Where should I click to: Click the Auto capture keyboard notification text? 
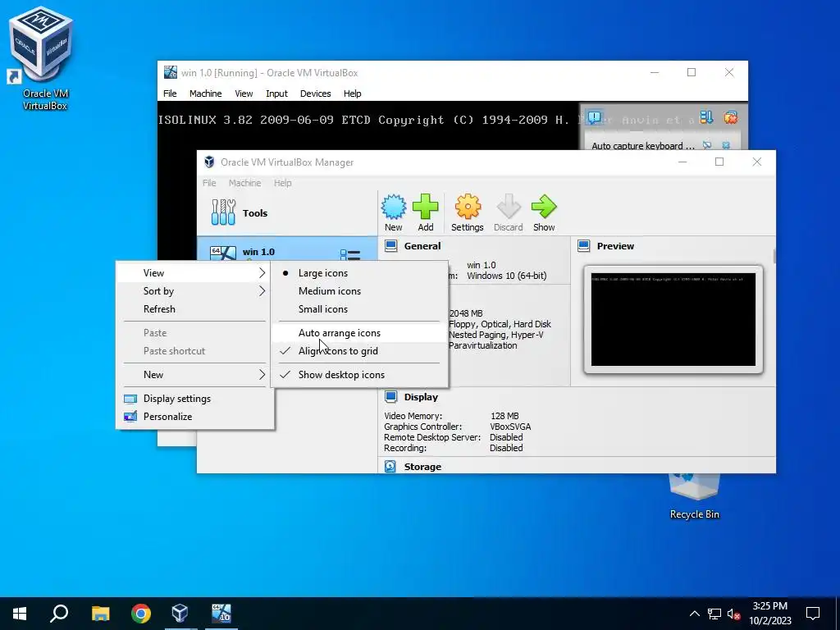coord(643,146)
